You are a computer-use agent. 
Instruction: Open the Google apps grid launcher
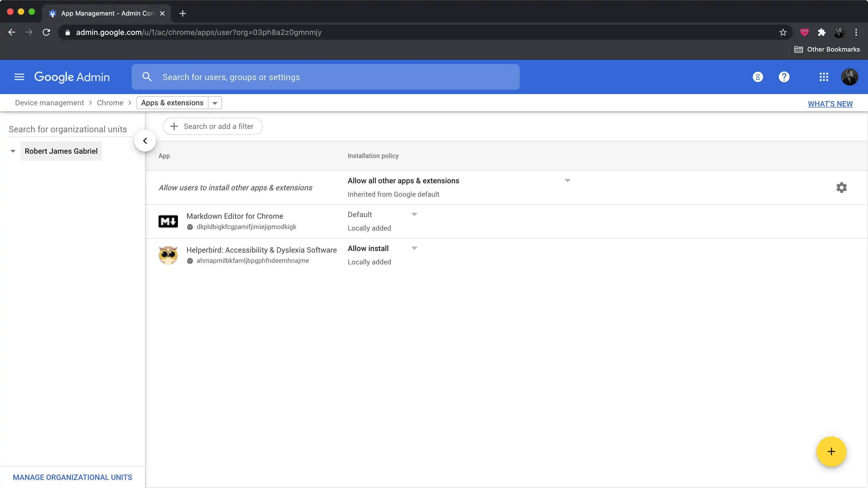(x=824, y=77)
